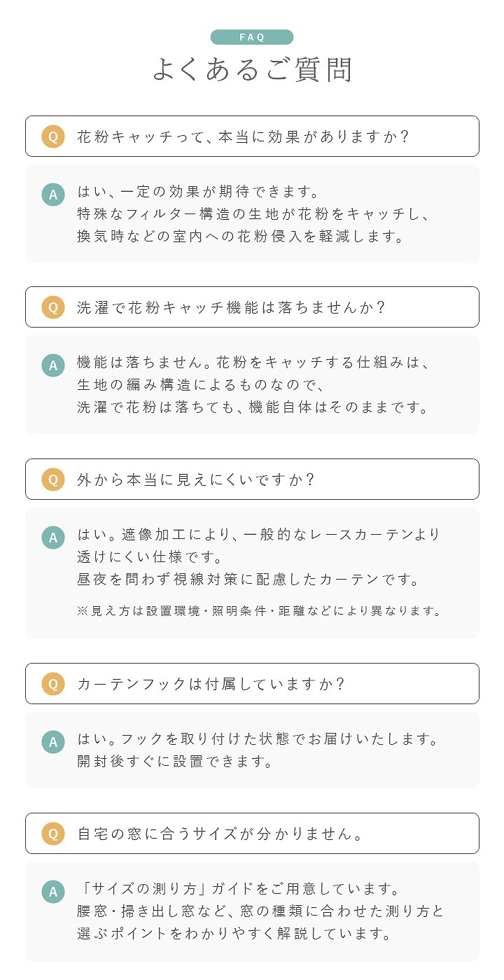Viewport: 504px width, 980px height.
Task: Click the A icon beside the サイズの測り方 guide answer
Action: pos(52,891)
